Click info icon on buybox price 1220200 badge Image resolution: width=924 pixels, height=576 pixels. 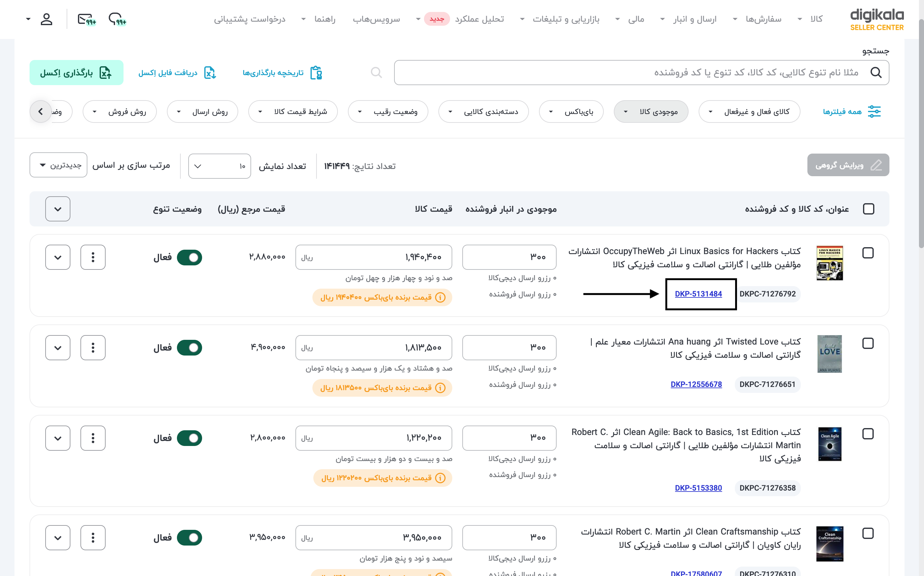tap(440, 478)
